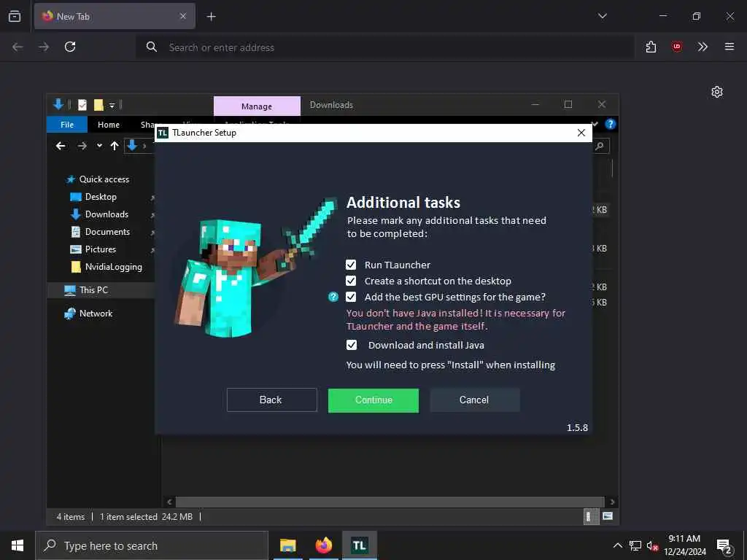Open the uBlock Origin extension icon

[676, 47]
